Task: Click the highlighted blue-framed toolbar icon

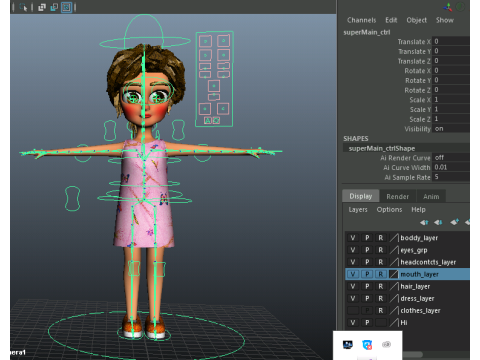Action: pyautogui.click(x=66, y=7)
